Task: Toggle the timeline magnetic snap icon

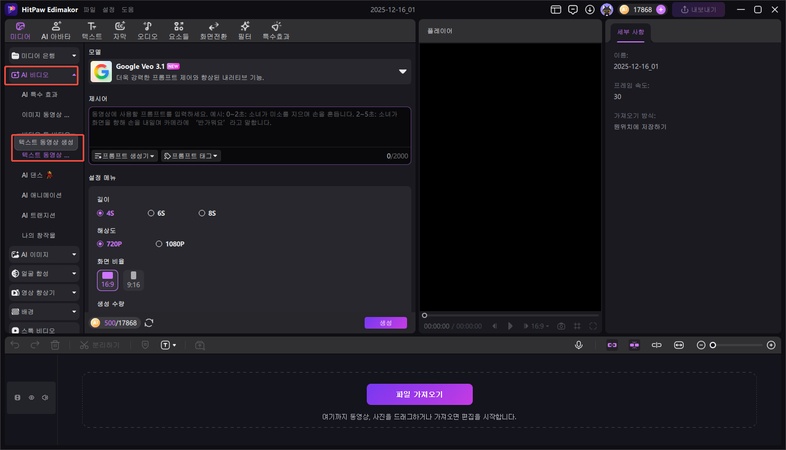Action: (x=634, y=345)
